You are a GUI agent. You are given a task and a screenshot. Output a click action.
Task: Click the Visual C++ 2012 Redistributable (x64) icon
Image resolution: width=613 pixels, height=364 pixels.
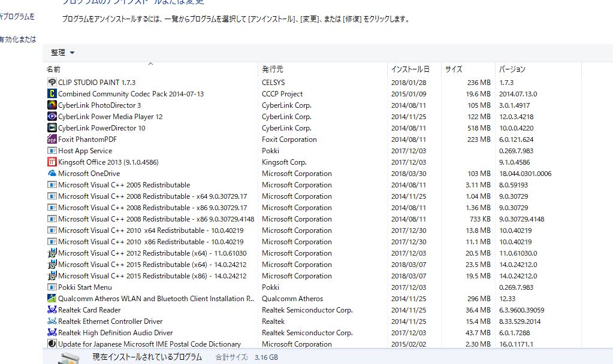52,253
